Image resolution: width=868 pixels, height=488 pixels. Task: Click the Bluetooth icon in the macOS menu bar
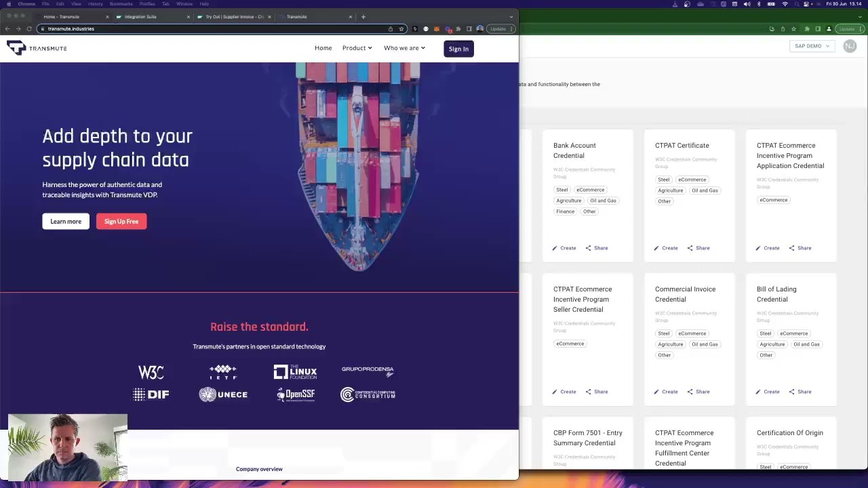point(759,4)
